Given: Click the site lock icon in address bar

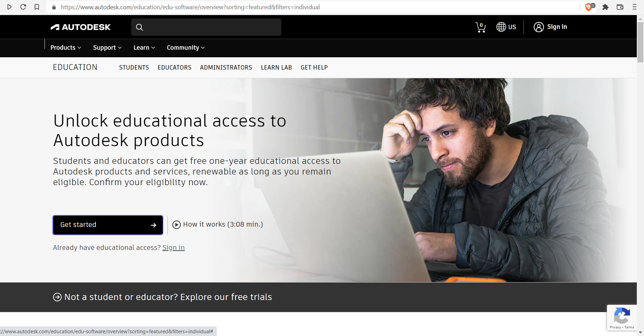Looking at the screenshot, I should 54,7.
